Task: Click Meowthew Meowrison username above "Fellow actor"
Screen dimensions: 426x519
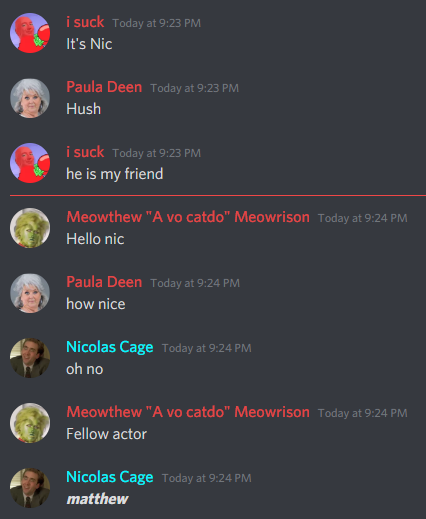Action: pyautogui.click(x=188, y=412)
